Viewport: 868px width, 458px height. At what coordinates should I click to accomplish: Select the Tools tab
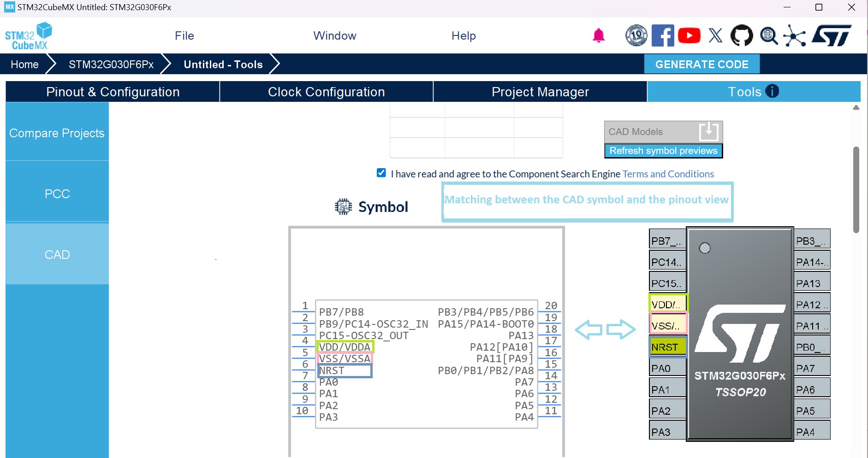click(754, 92)
